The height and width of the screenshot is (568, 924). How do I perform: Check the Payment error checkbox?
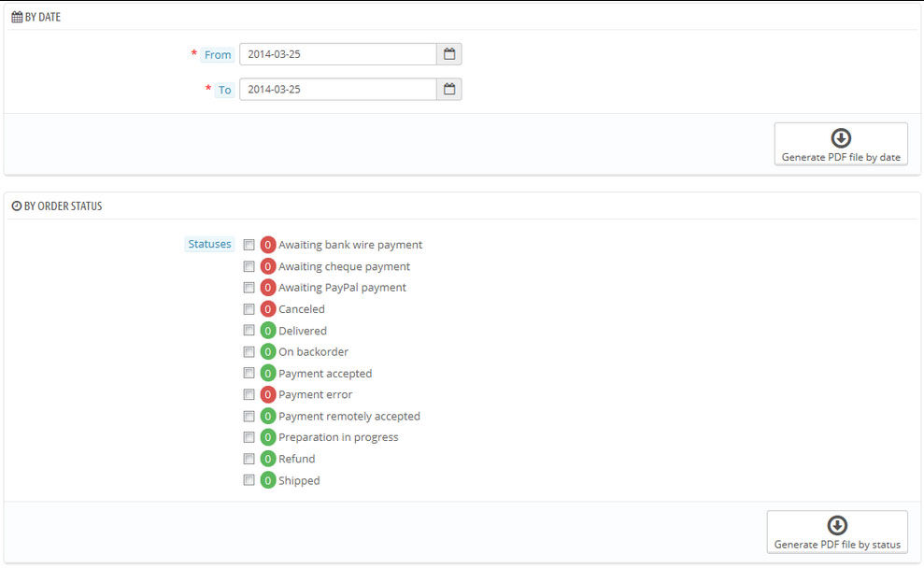click(x=249, y=394)
